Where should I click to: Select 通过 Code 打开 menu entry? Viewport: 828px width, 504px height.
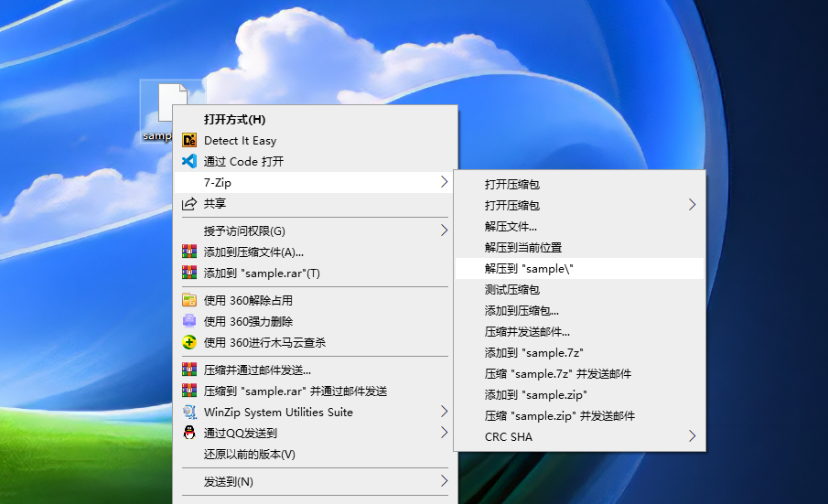pyautogui.click(x=316, y=162)
